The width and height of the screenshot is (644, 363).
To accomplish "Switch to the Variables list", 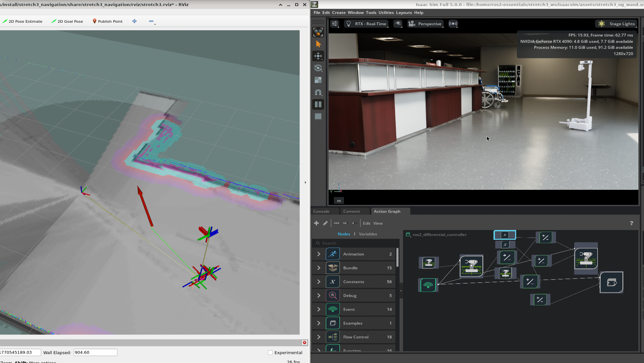I will pos(368,234).
